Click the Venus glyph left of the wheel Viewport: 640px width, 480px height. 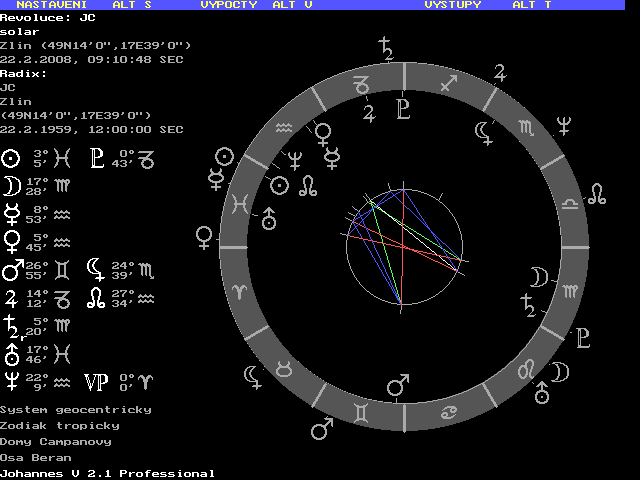[205, 237]
